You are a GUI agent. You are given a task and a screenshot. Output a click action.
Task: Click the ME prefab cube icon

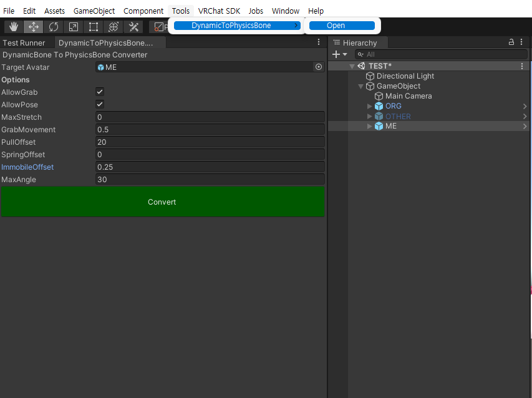(x=379, y=126)
